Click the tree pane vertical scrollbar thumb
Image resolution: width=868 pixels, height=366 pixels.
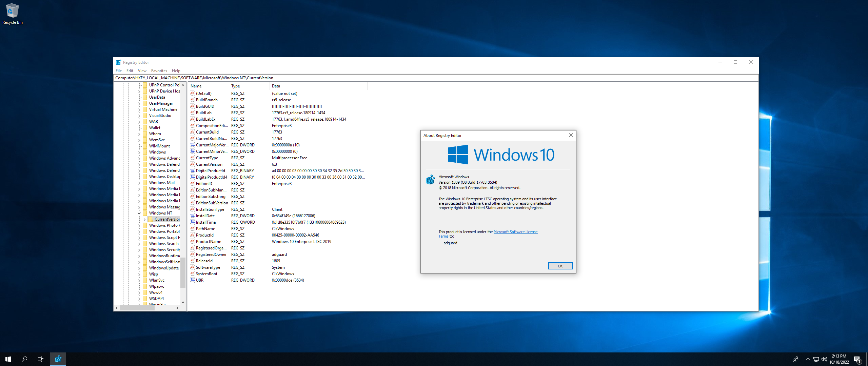[x=183, y=273]
